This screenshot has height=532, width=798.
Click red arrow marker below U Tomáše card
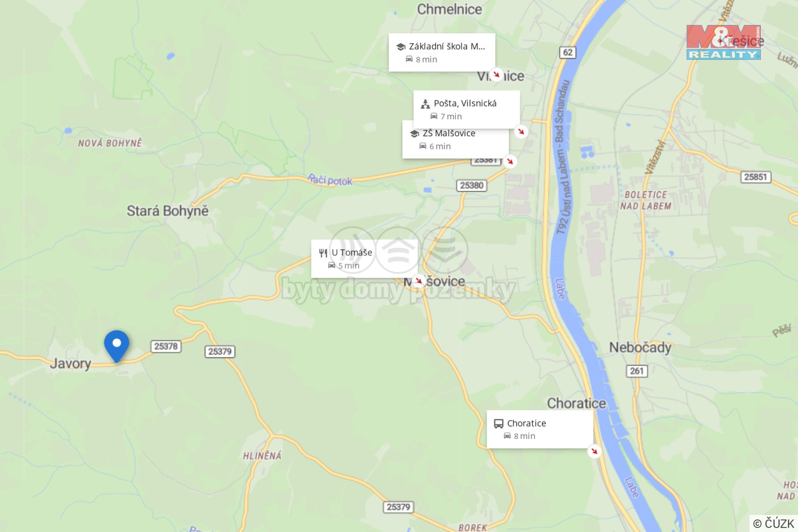[419, 281]
